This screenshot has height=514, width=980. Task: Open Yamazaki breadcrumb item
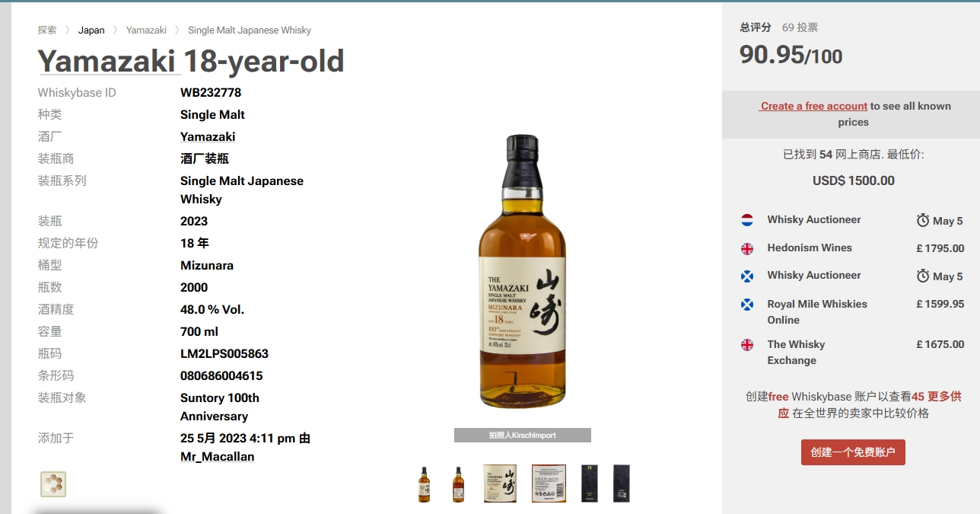pyautogui.click(x=146, y=30)
